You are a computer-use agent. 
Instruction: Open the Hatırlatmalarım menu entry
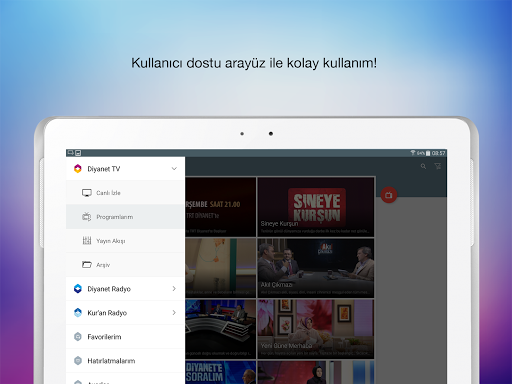coord(125,361)
